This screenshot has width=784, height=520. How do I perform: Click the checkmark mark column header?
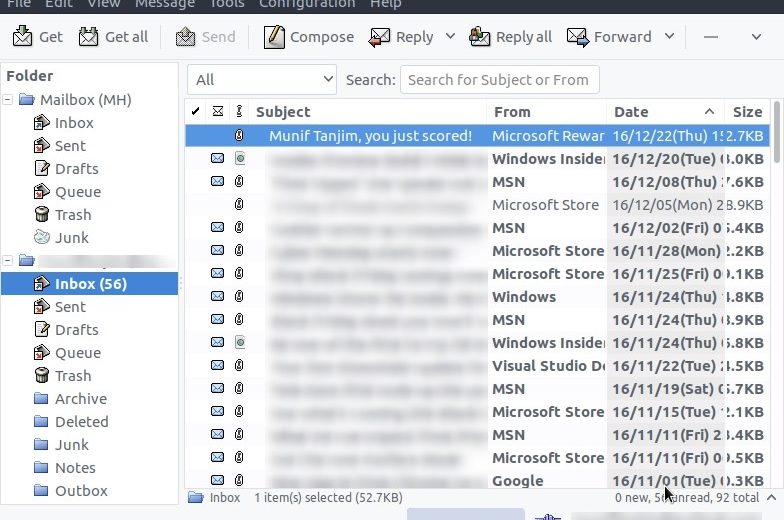click(196, 112)
